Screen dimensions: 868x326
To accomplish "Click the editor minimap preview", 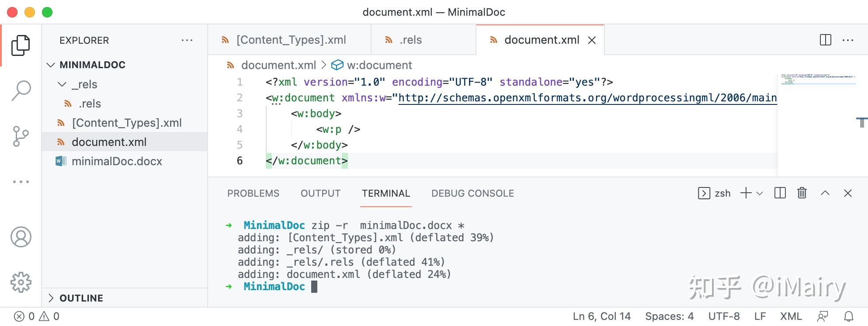I will coord(818,80).
